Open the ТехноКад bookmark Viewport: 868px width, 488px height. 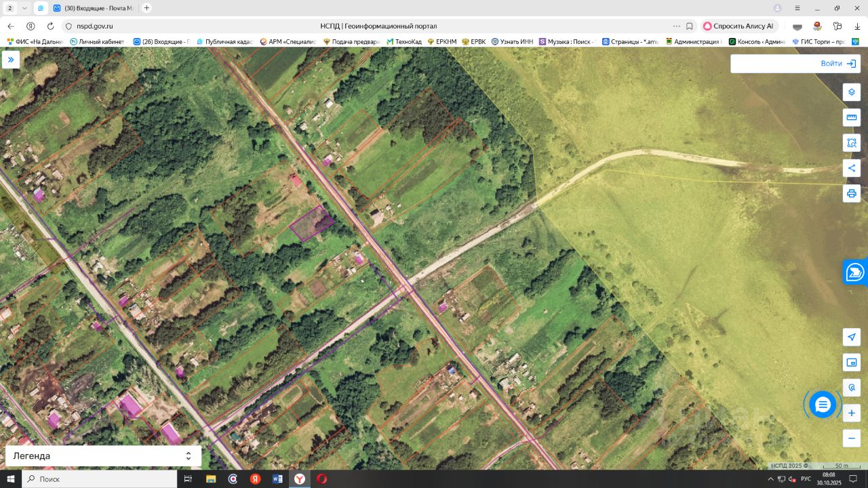(404, 41)
